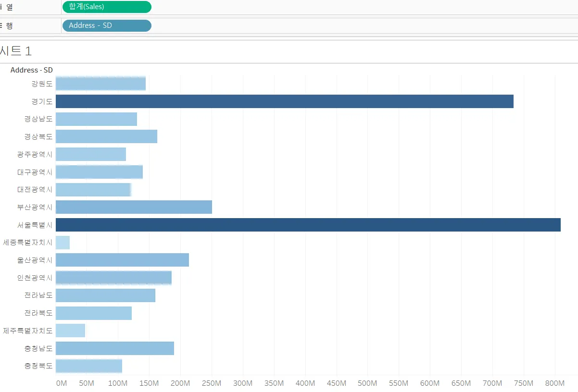This screenshot has height=392, width=578.
Task: Select the 충청남도 row label
Action: point(38,348)
